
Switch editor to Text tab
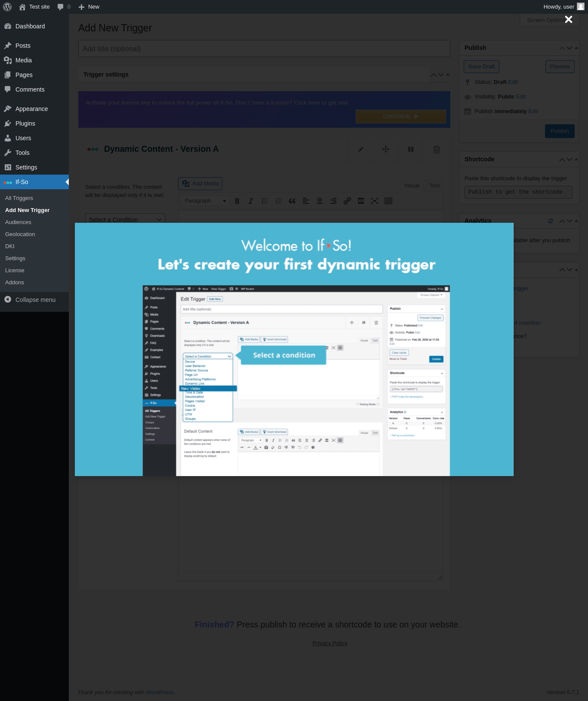[434, 186]
